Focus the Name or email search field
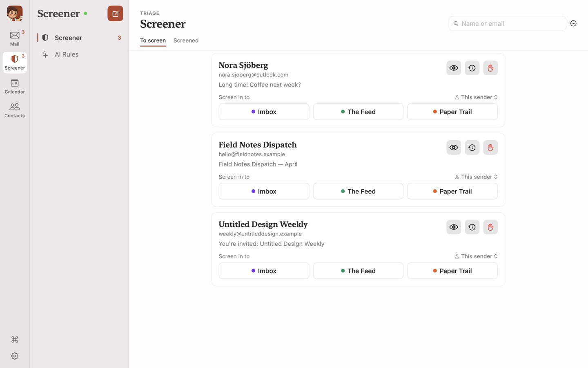Screen dimensions: 588x368 (x=508, y=23)
